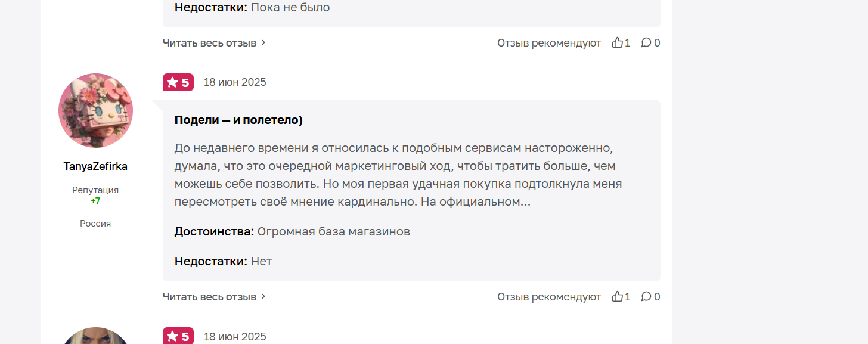The width and height of the screenshot is (868, 344).
Task: Open the partially visible bottom reviewer avatar
Action: click(95, 336)
